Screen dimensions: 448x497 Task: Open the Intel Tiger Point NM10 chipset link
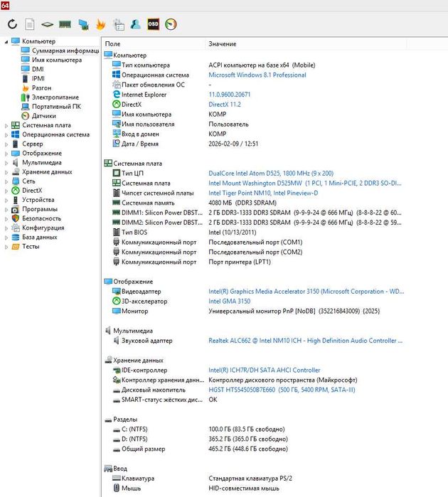(263, 193)
